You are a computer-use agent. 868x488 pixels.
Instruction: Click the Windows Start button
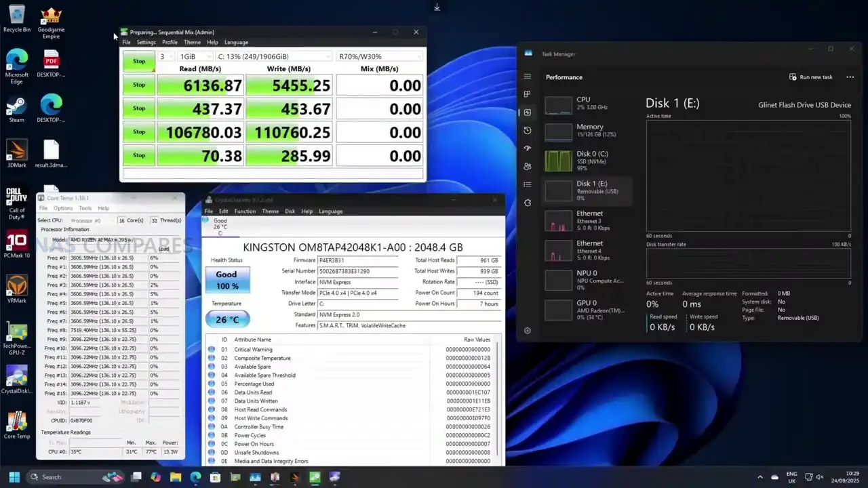pyautogui.click(x=14, y=477)
